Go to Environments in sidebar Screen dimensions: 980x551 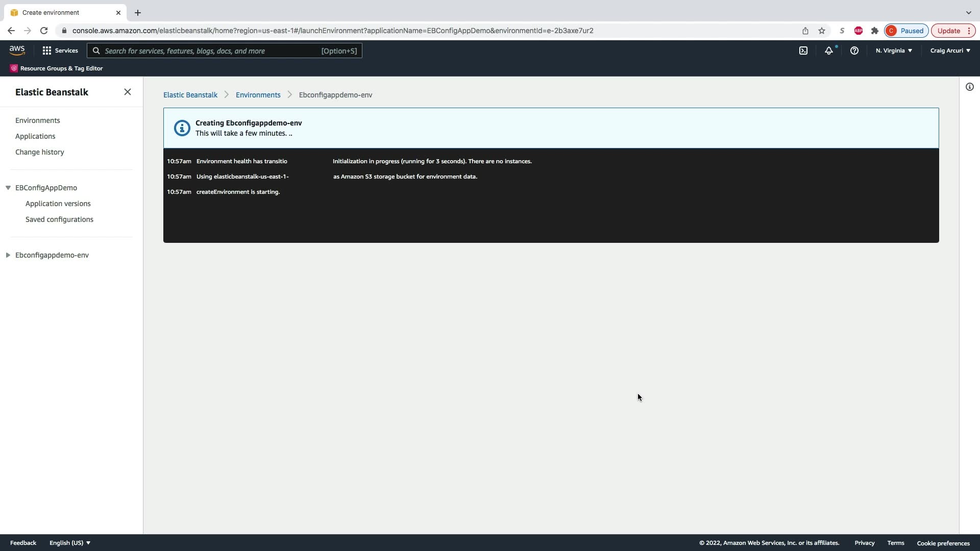(38, 120)
